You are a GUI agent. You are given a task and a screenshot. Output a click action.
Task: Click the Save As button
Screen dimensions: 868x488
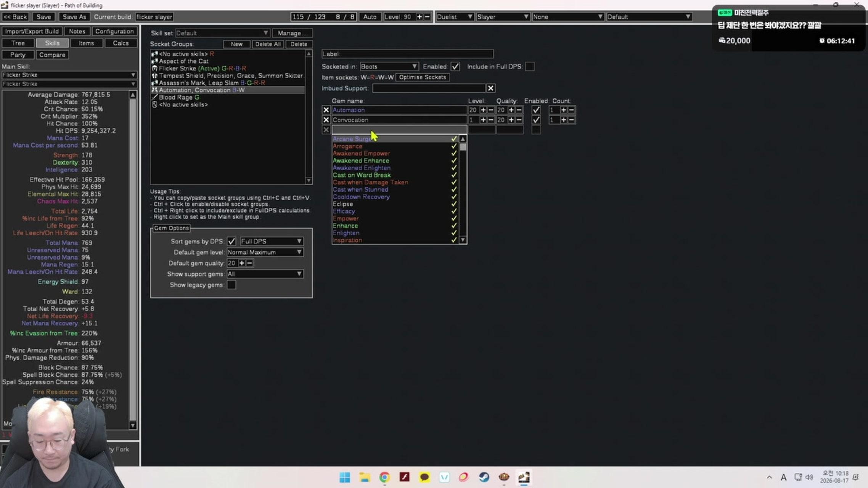coord(74,17)
